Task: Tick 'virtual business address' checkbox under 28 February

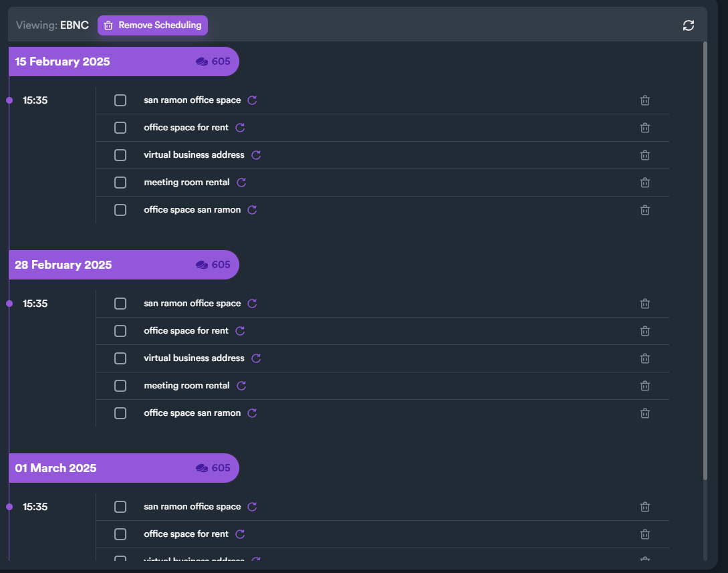Action: click(x=120, y=358)
